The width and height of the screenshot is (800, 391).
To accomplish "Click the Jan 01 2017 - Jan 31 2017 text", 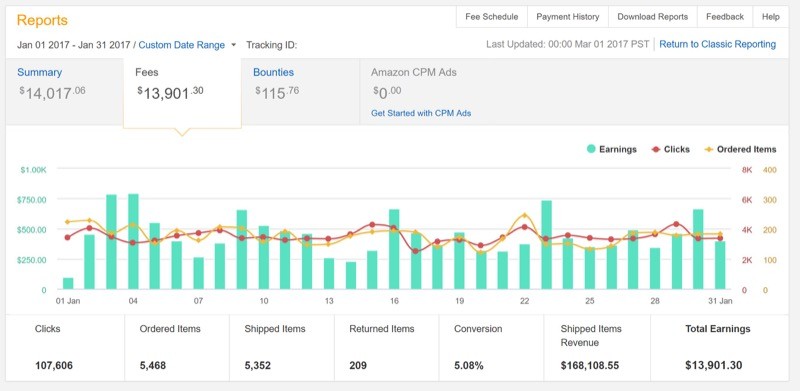I will pos(73,45).
